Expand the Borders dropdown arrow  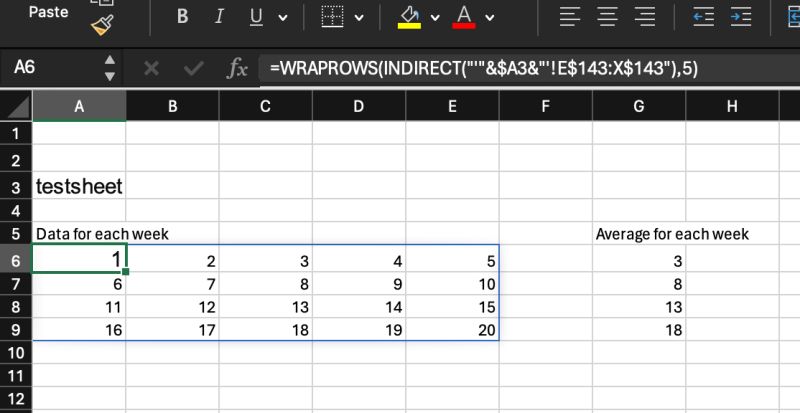(359, 18)
